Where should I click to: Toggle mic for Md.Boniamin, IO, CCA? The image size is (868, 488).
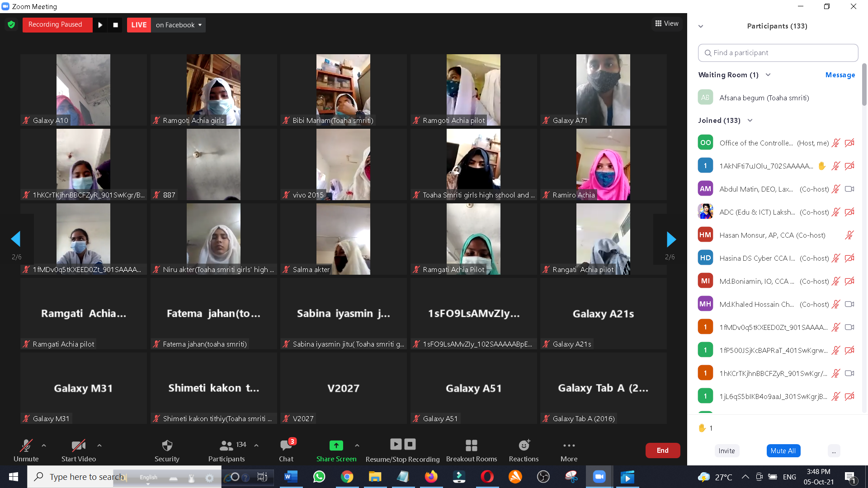tap(836, 281)
